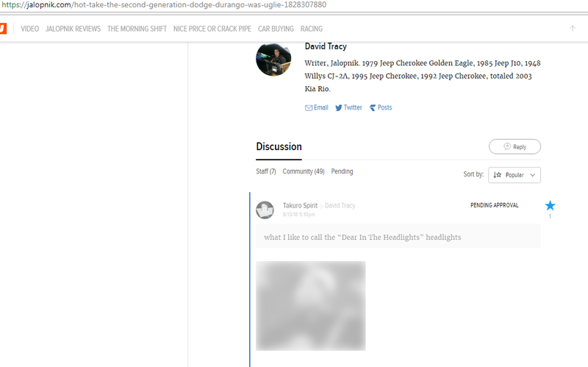Screen dimensions: 588x367
Task: Click the Kinja Posts icon
Action: (373, 108)
